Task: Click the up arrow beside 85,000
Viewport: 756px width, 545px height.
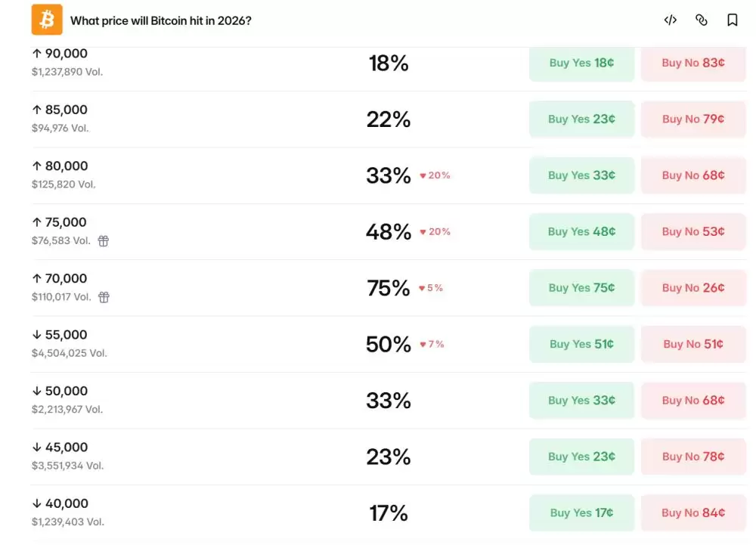Action: click(x=36, y=110)
